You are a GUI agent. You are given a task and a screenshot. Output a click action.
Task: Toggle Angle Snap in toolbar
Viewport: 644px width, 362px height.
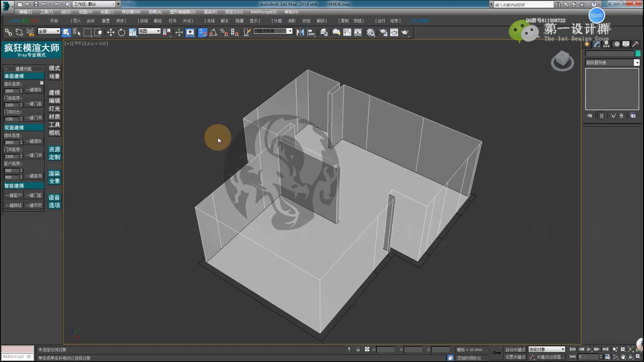coord(213,33)
